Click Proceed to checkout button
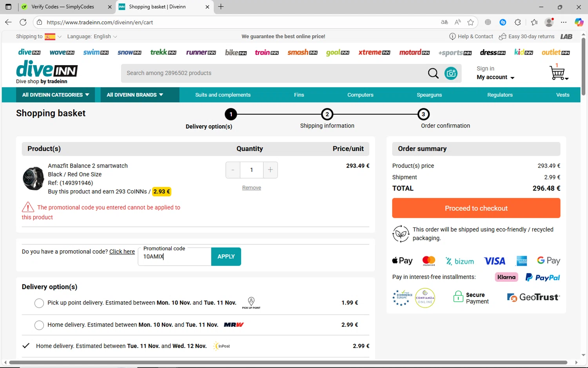 (476, 208)
